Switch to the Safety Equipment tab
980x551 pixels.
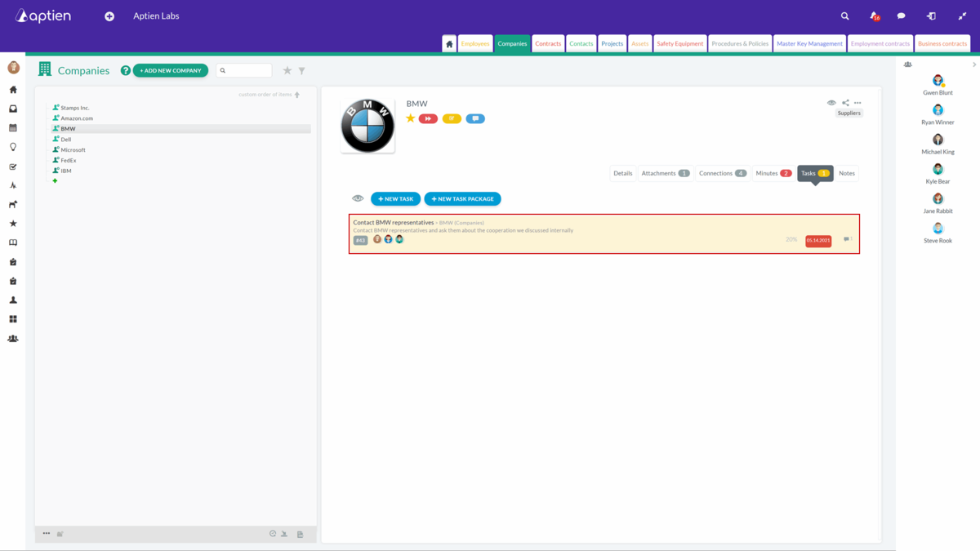(x=680, y=44)
